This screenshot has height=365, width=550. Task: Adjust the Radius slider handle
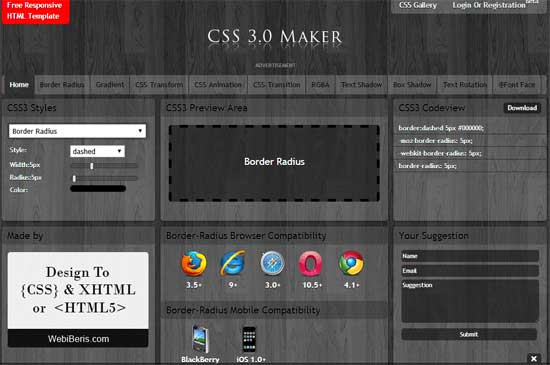point(74,178)
